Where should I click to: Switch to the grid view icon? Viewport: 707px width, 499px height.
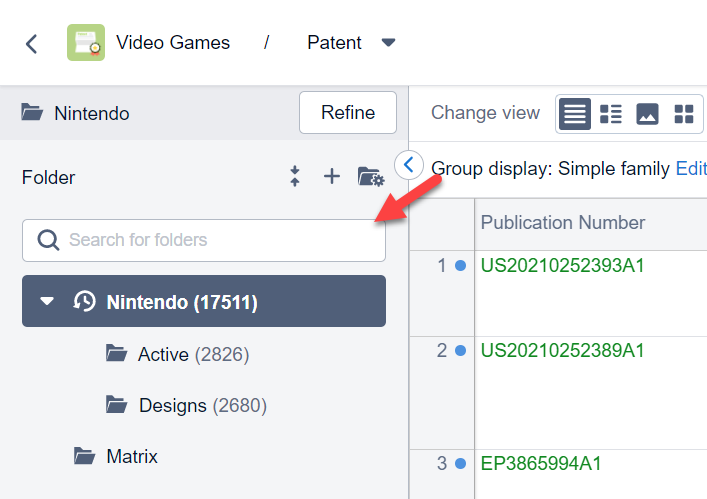[x=684, y=114]
